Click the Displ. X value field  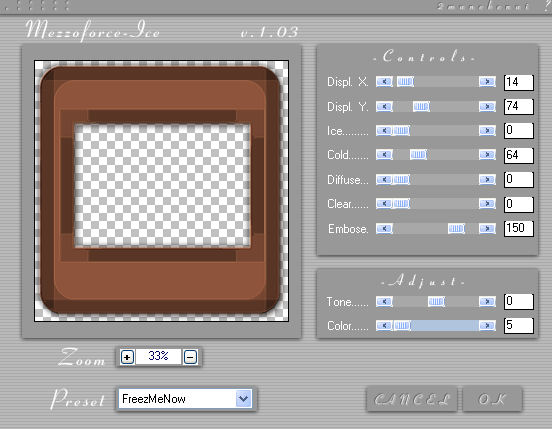click(x=519, y=82)
